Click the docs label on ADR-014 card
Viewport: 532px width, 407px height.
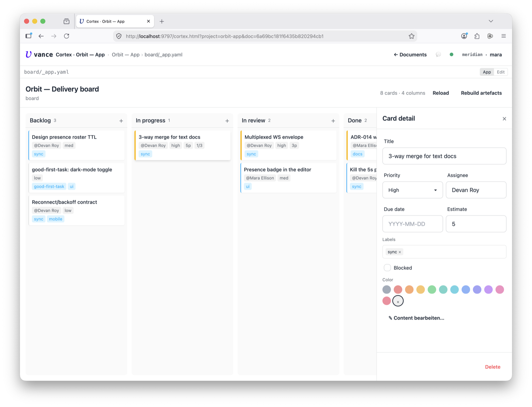[357, 154]
